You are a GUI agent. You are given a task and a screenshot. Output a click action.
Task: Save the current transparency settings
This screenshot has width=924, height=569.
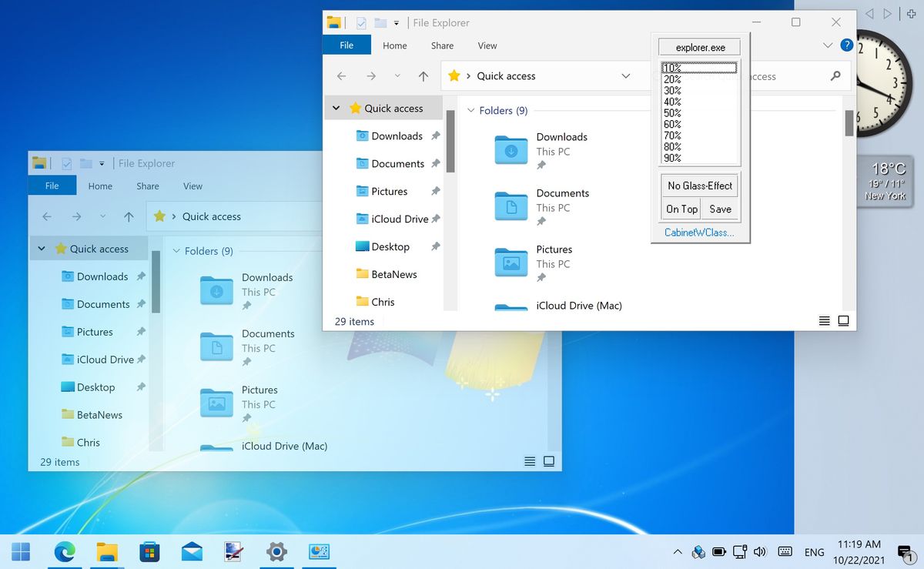click(719, 209)
